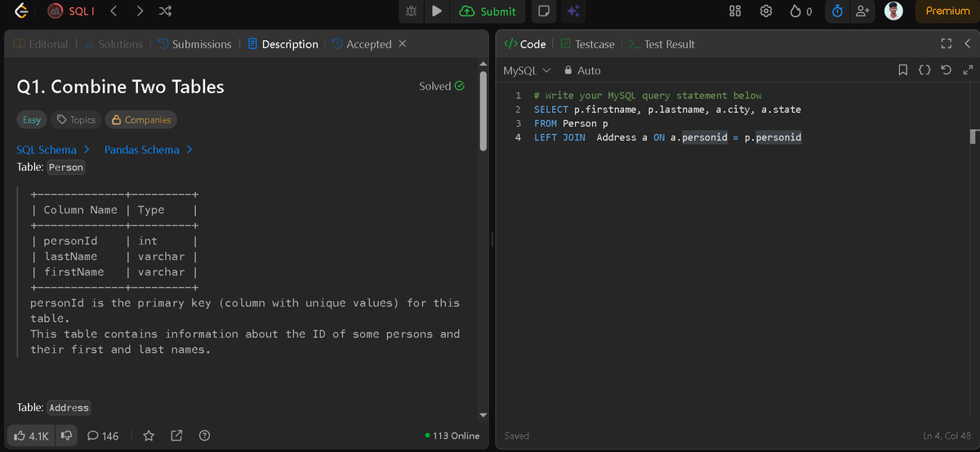Click the problem title Combine Two Tables

pos(120,87)
